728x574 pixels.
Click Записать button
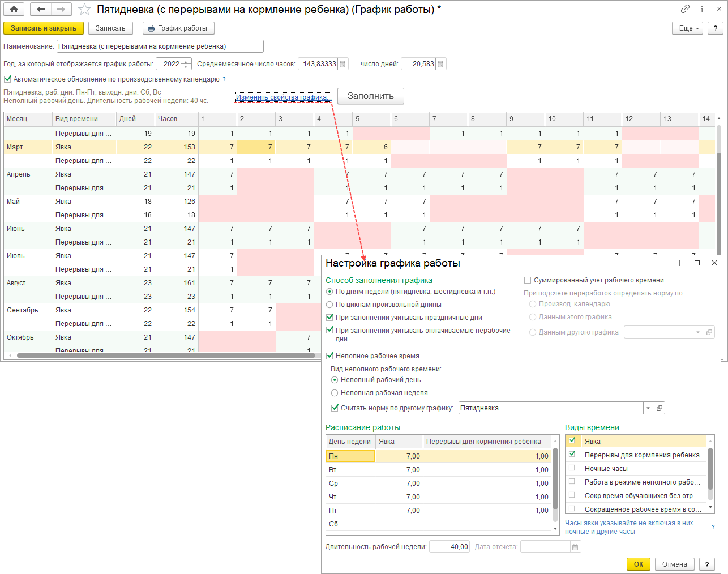coord(110,28)
